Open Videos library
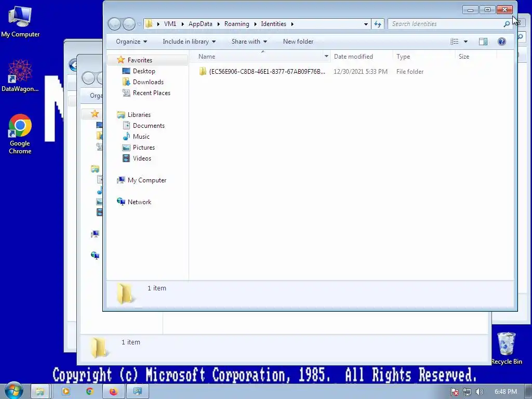The width and height of the screenshot is (532, 399). click(142, 158)
